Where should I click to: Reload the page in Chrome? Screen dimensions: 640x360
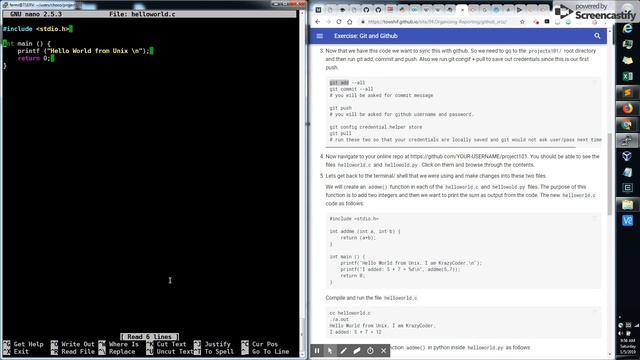point(339,22)
